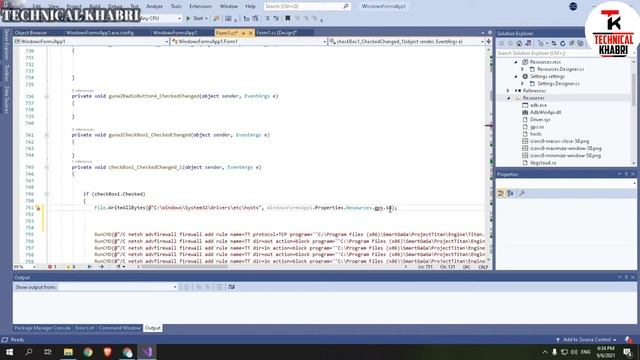Open Brave browser from the taskbar

[x=107, y=352]
